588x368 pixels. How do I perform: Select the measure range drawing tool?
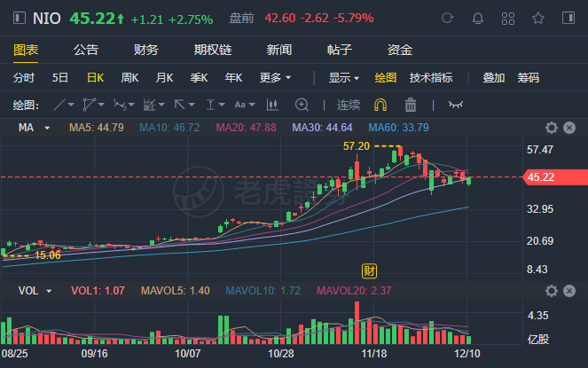(210, 105)
